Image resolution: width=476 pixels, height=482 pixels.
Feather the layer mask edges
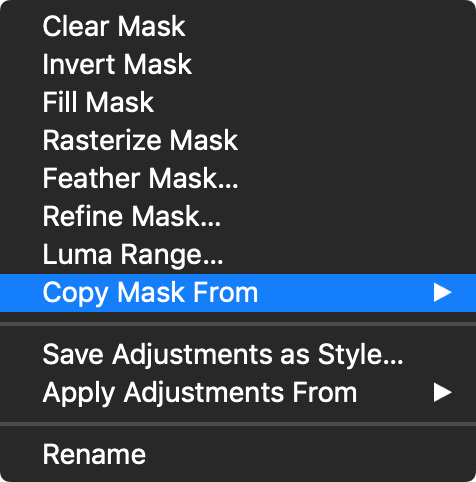click(238, 178)
